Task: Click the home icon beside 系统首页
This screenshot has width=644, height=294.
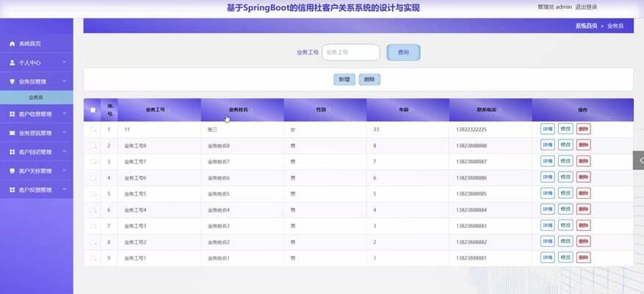Action: tap(12, 44)
